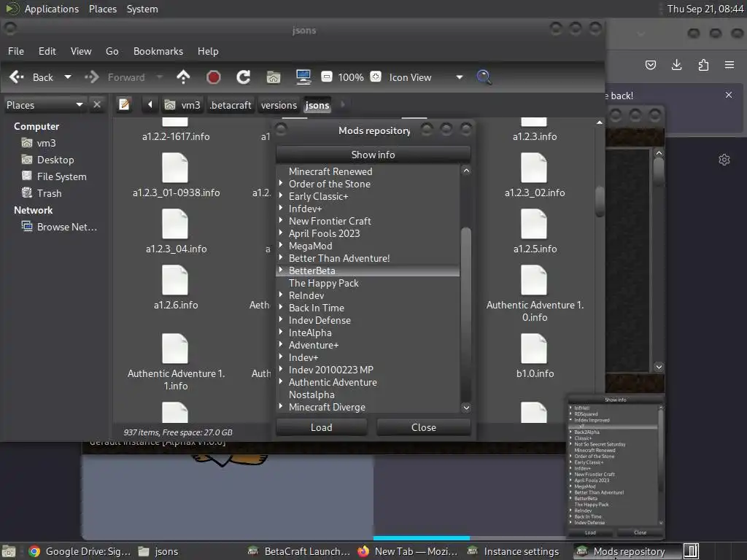This screenshot has width=747, height=560.
Task: Expand the Better Than Adventure! entry
Action: tap(281, 257)
